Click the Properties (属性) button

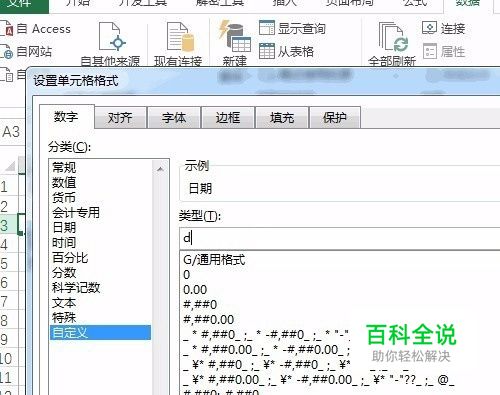click(444, 52)
